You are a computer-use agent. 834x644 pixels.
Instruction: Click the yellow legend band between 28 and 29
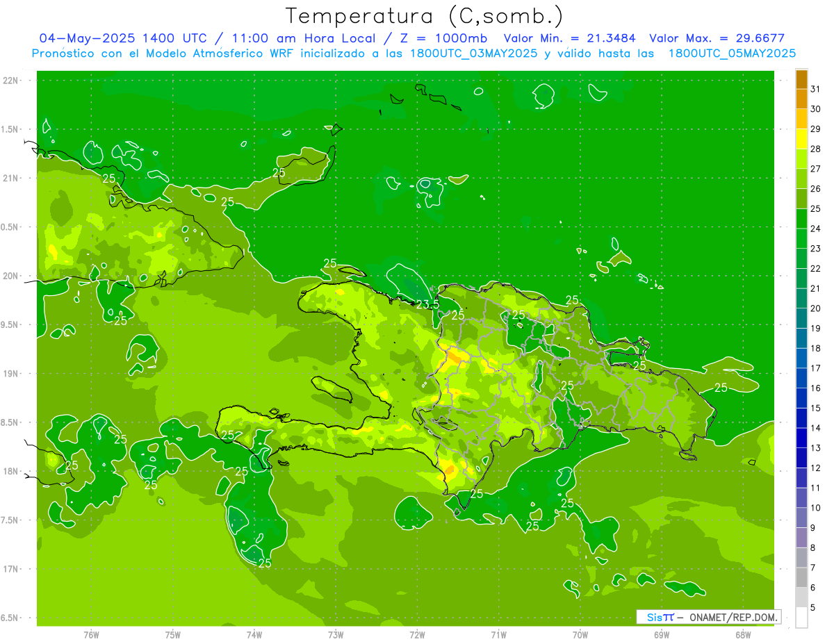(x=801, y=139)
